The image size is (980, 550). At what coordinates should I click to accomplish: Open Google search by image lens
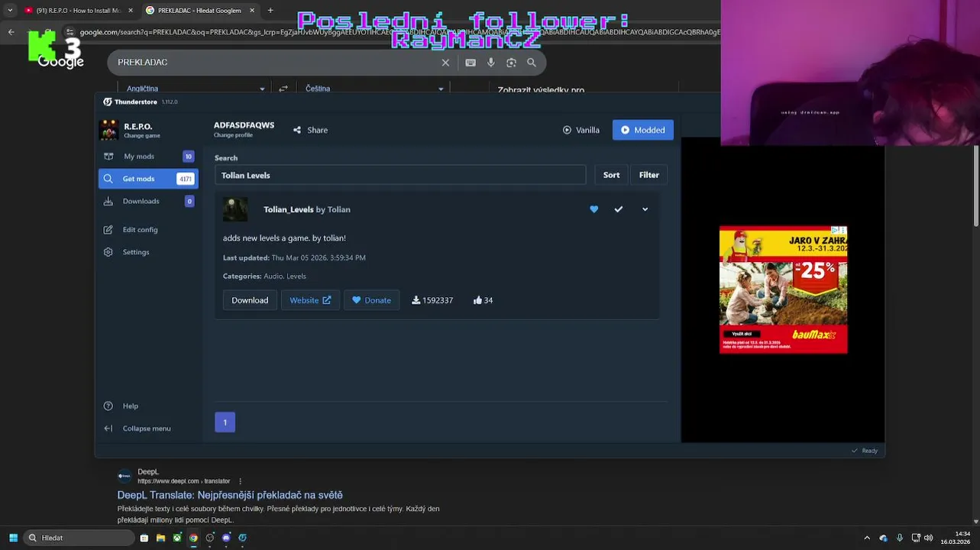[x=511, y=63]
